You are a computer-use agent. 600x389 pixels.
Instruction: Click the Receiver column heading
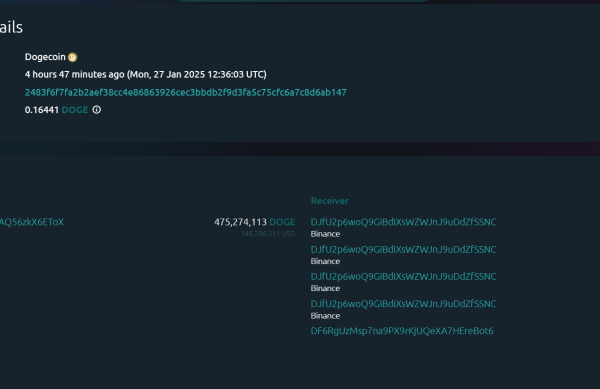coord(329,201)
